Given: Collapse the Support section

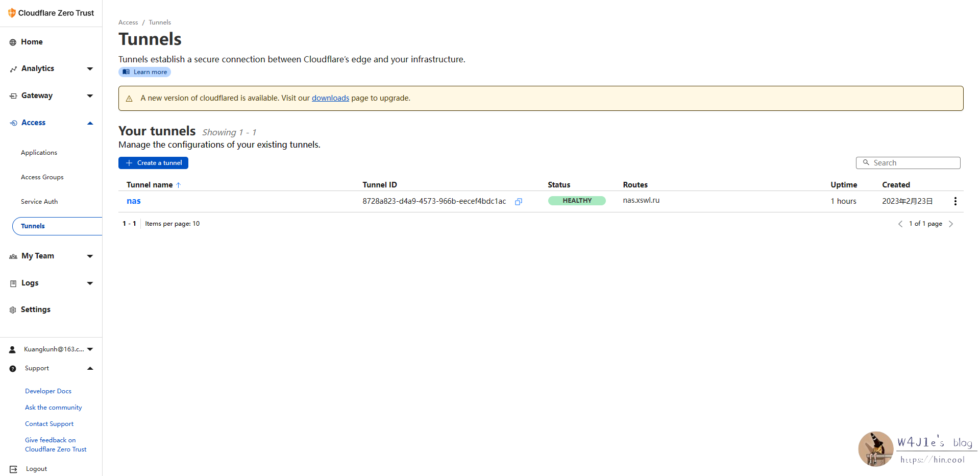Looking at the screenshot, I should pyautogui.click(x=90, y=368).
